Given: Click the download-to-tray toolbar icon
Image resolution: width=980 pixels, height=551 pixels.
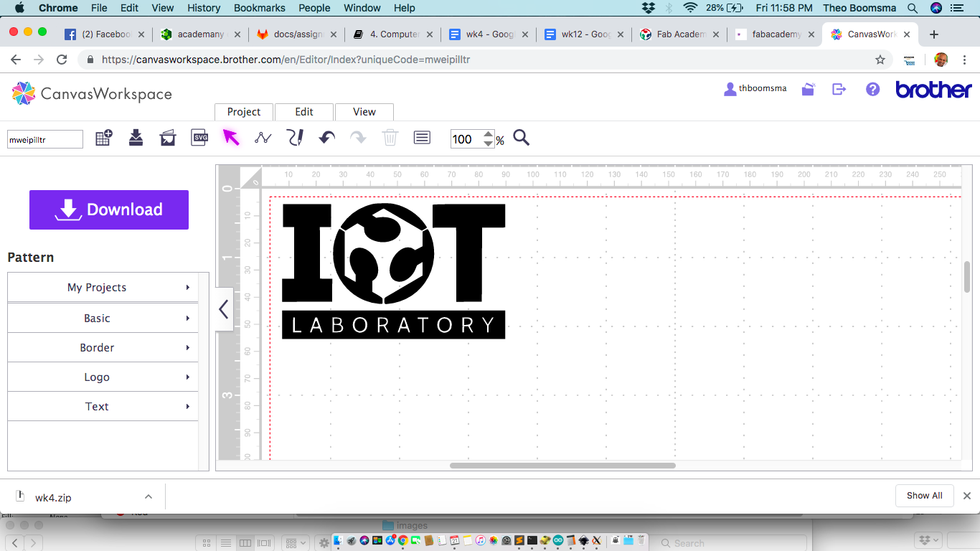Looking at the screenshot, I should pyautogui.click(x=136, y=138).
